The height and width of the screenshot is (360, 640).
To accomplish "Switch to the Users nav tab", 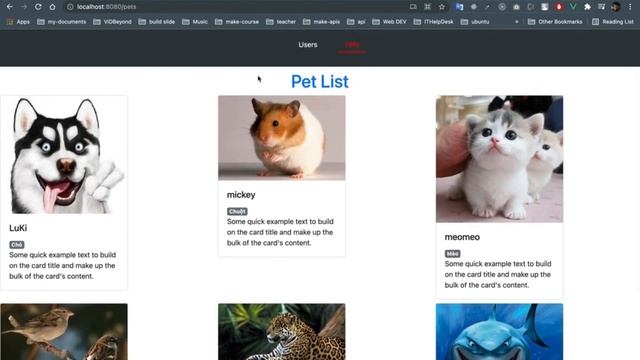I will pos(308,45).
